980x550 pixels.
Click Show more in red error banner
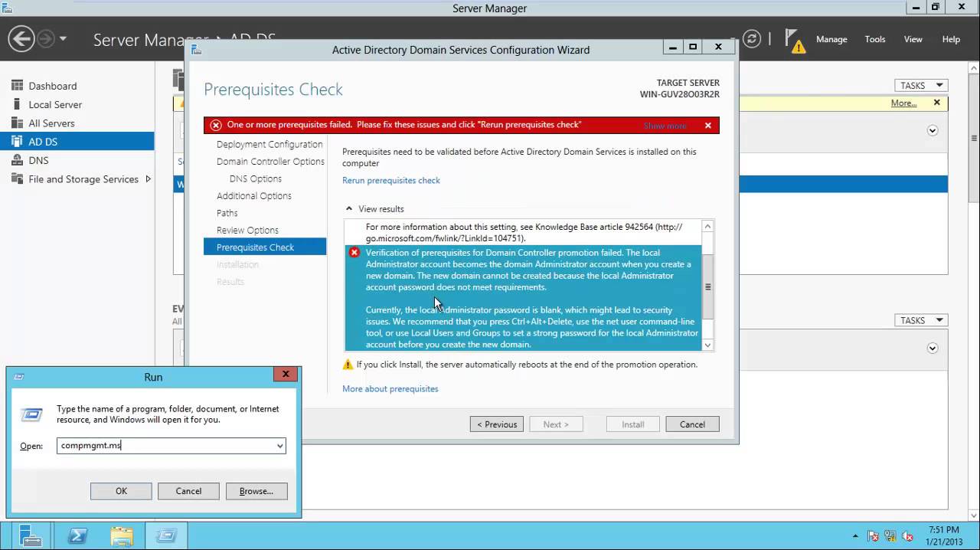665,126
